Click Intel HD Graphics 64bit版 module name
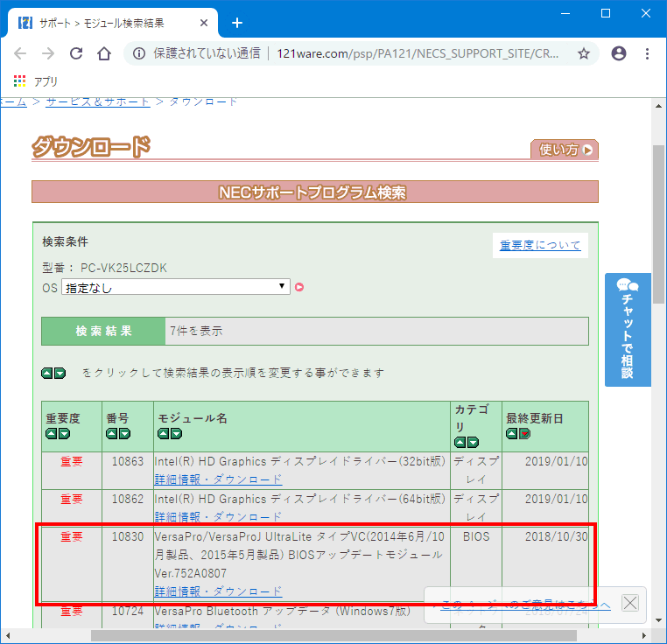This screenshot has height=644, width=667. point(300,499)
